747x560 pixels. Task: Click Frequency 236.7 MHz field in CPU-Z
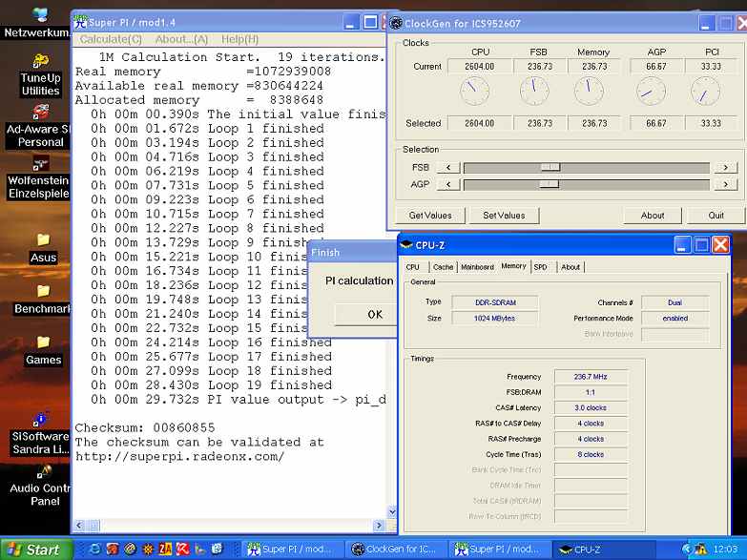[x=591, y=377]
